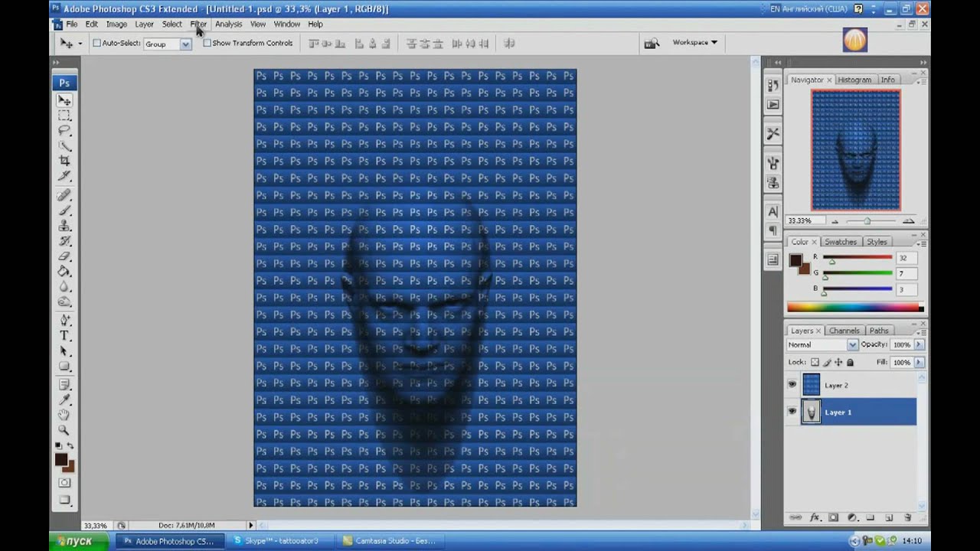The image size is (980, 551).
Task: Click the link layers icon
Action: coord(795,518)
